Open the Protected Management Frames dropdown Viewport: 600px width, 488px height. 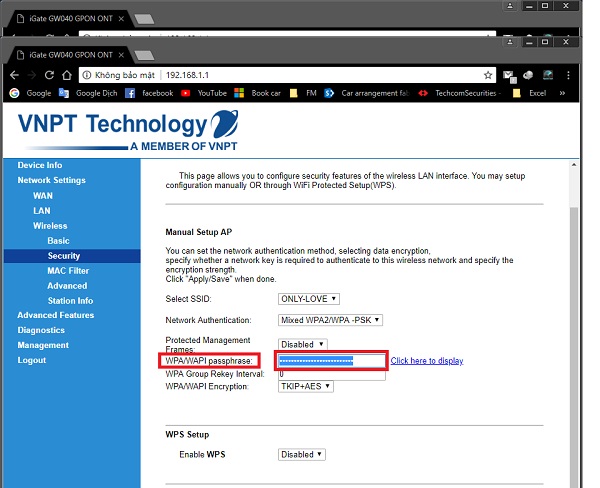(302, 344)
